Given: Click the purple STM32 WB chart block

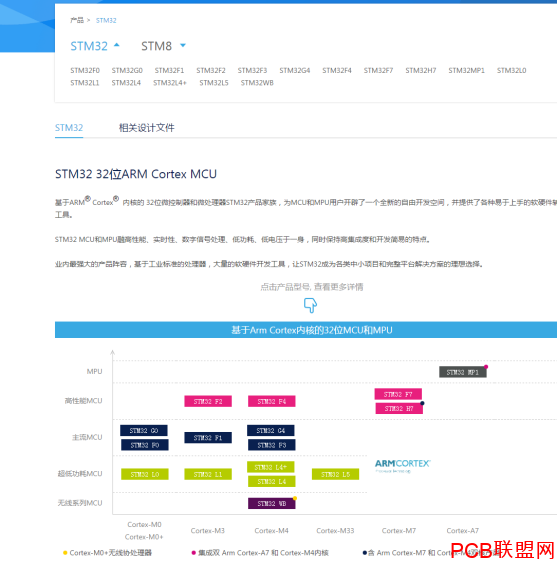Looking at the screenshot, I should point(271,504).
